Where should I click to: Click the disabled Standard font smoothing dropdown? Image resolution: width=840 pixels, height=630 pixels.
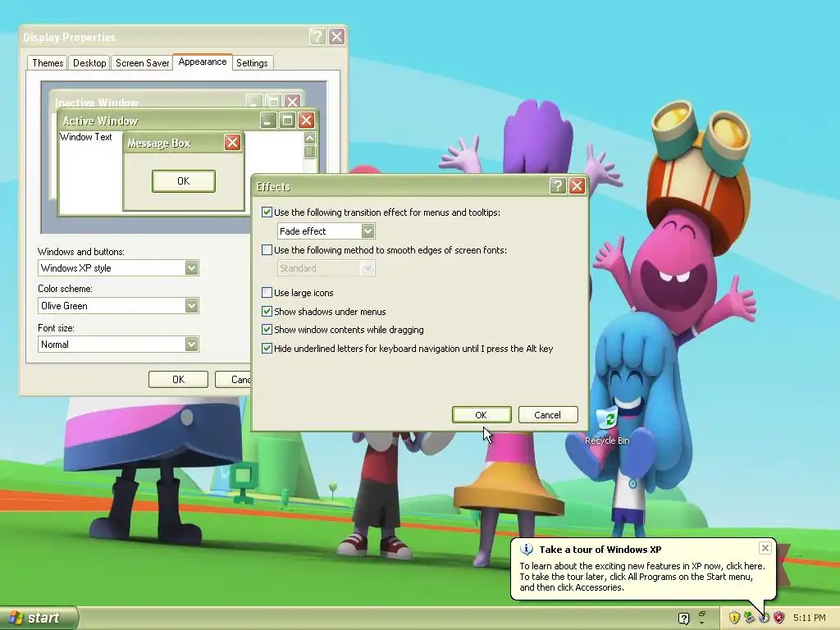tap(326, 268)
